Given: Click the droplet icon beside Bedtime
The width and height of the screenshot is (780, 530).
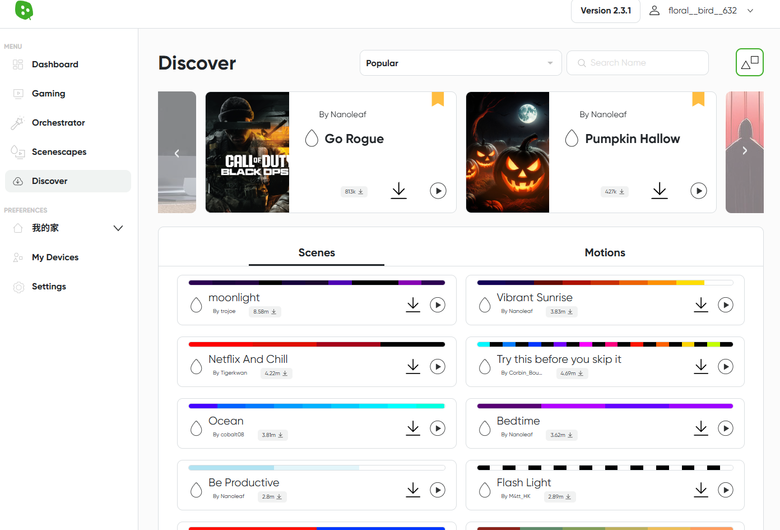Looking at the screenshot, I should 485,428.
